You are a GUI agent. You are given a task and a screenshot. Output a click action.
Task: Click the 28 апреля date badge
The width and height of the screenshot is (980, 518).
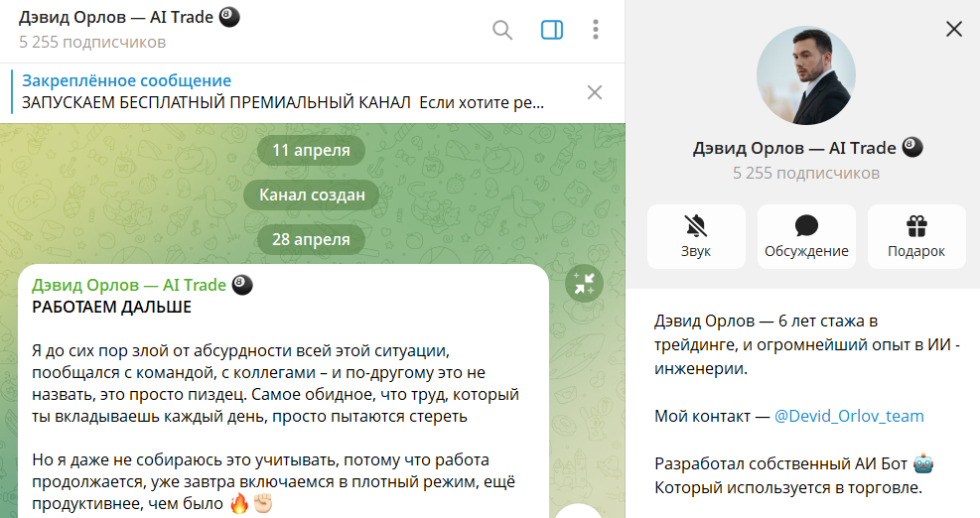pos(311,239)
